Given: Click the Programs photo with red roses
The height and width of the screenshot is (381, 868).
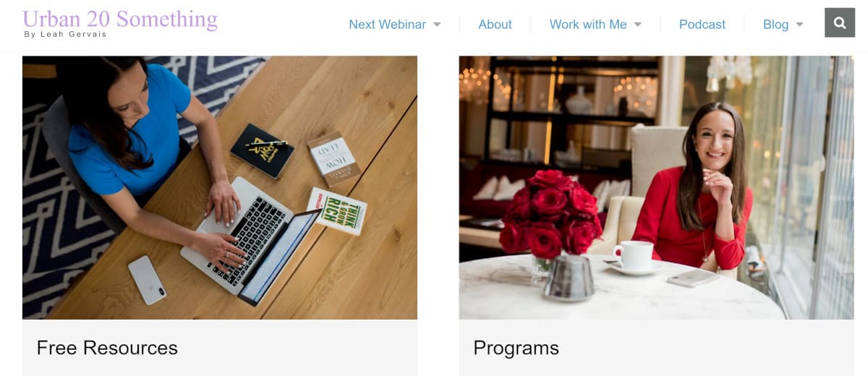Looking at the screenshot, I should [x=656, y=188].
